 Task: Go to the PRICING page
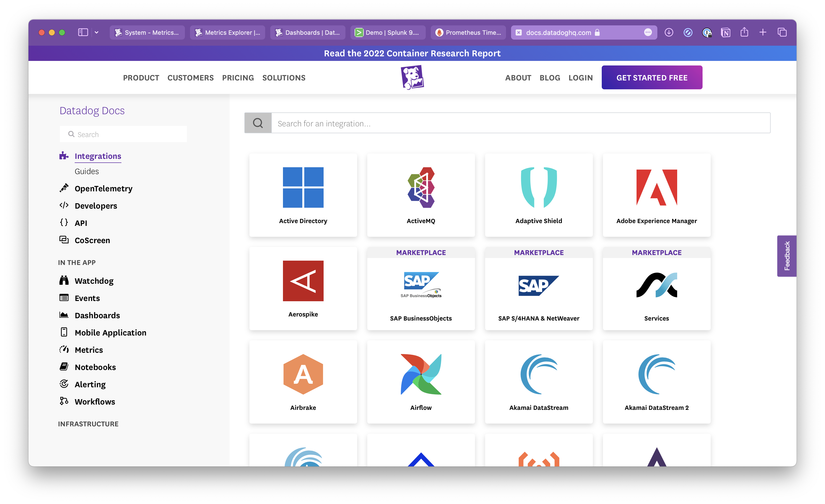coord(238,78)
